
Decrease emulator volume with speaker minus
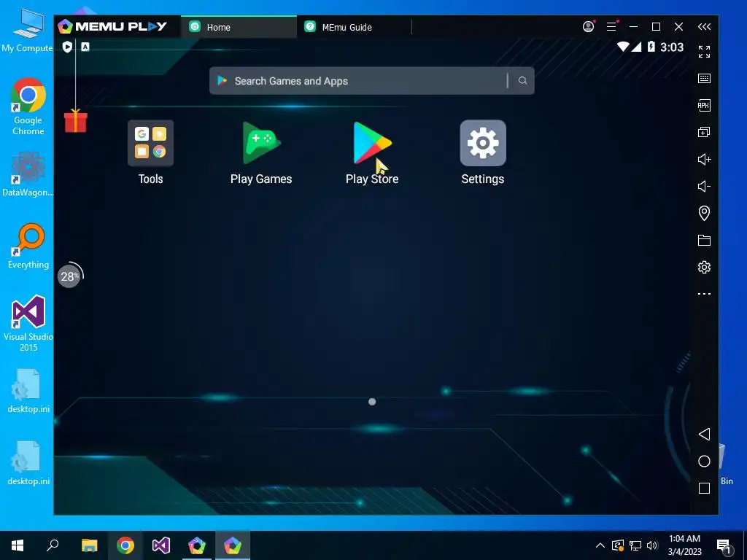click(704, 186)
